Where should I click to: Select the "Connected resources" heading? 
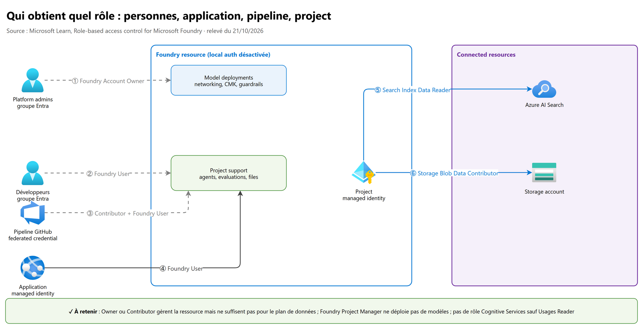click(486, 55)
